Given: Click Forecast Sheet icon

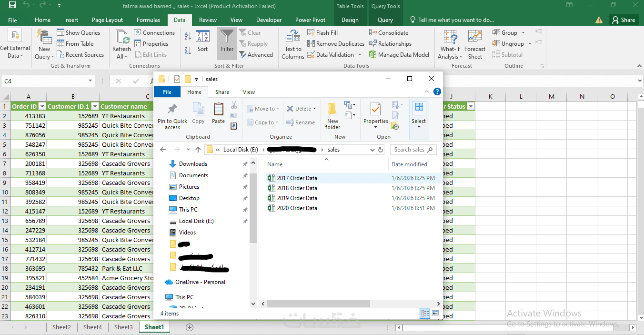Looking at the screenshot, I should [474, 44].
